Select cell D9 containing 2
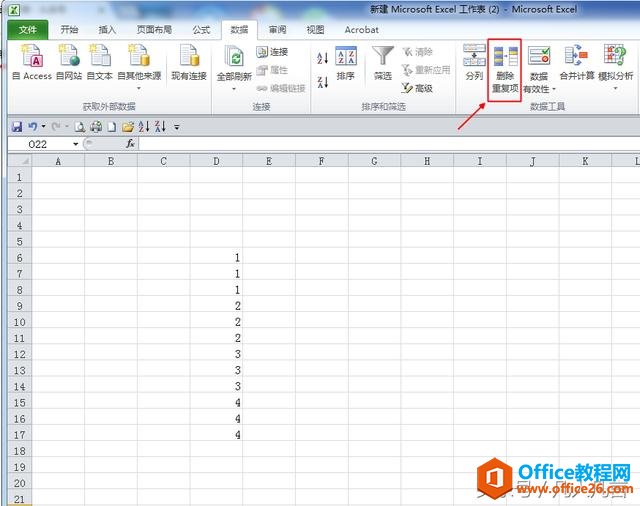The width and height of the screenshot is (640, 506). coord(216,306)
